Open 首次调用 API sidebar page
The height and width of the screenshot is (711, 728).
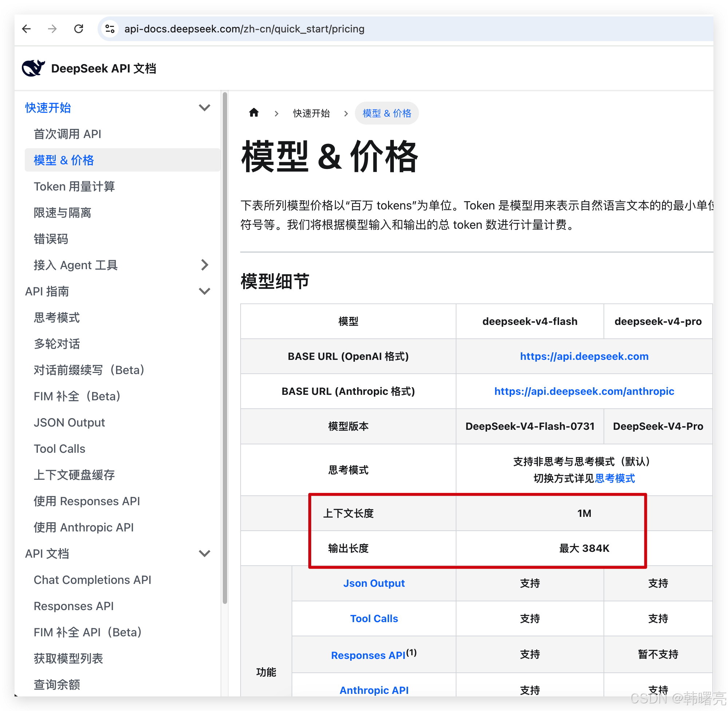click(x=67, y=134)
